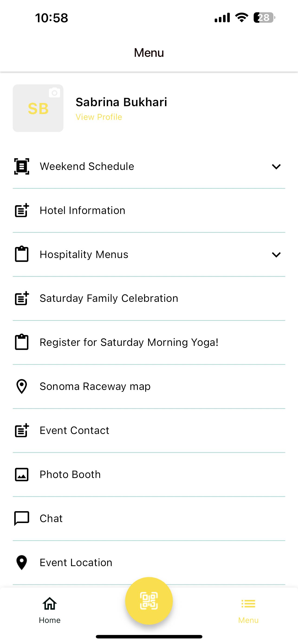Viewport: 298px width, 644px height.
Task: Tap the camera icon on profile avatar
Action: (54, 92)
